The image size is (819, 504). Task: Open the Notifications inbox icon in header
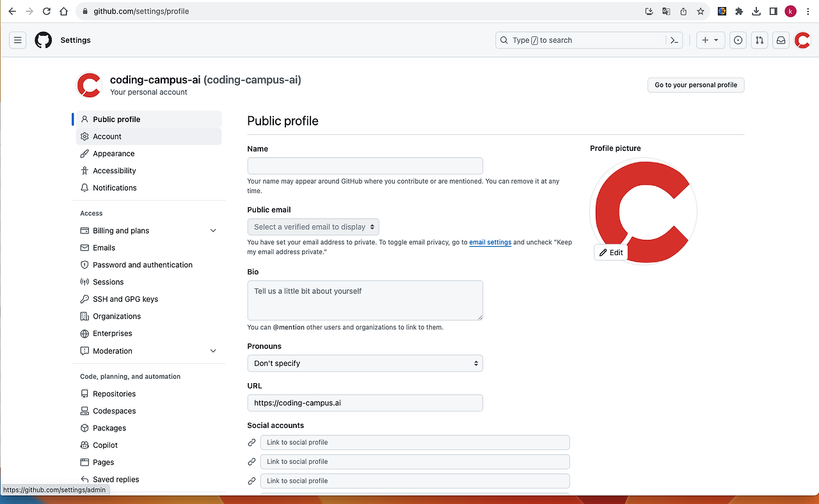[x=781, y=40]
